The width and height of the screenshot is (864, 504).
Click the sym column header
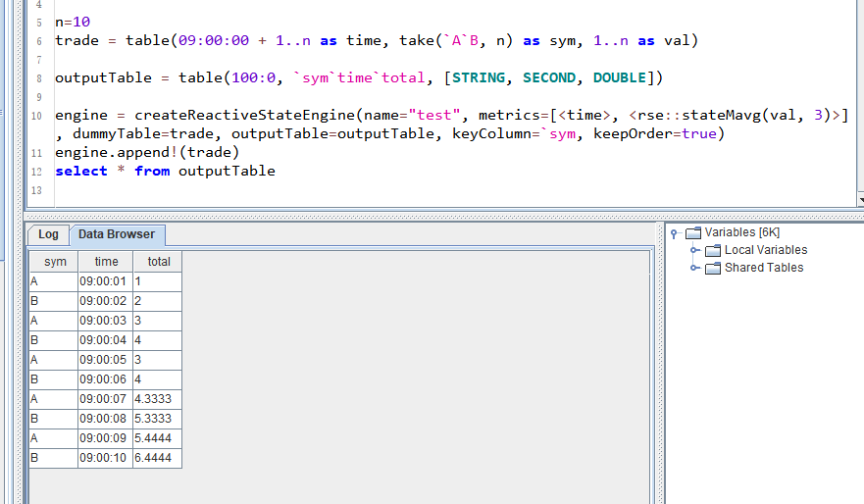(55, 262)
